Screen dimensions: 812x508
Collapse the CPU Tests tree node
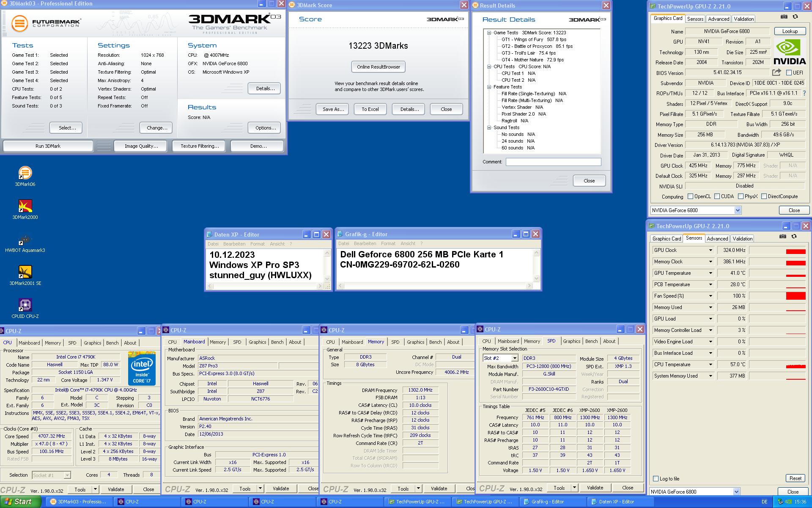(489, 66)
